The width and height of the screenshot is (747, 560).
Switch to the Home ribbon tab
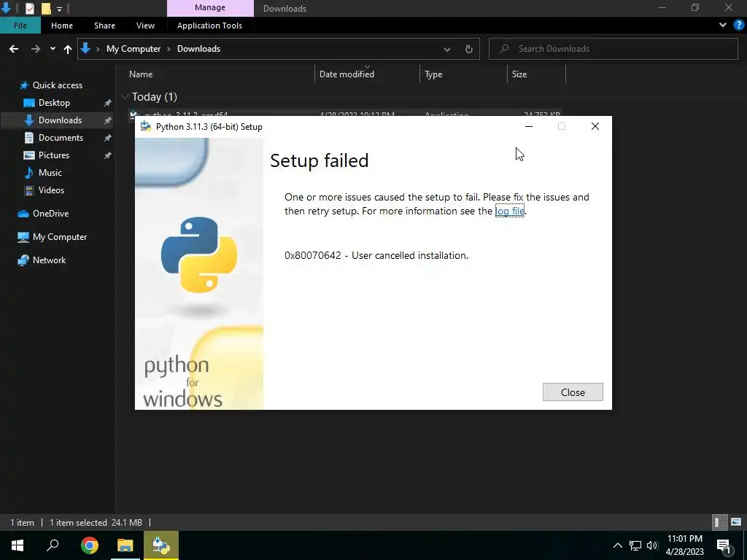[62, 26]
